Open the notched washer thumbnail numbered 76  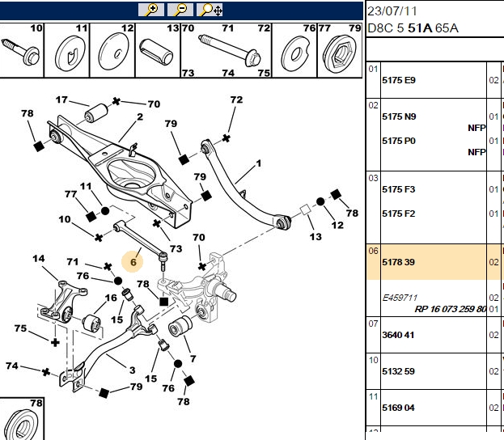pyautogui.click(x=294, y=50)
